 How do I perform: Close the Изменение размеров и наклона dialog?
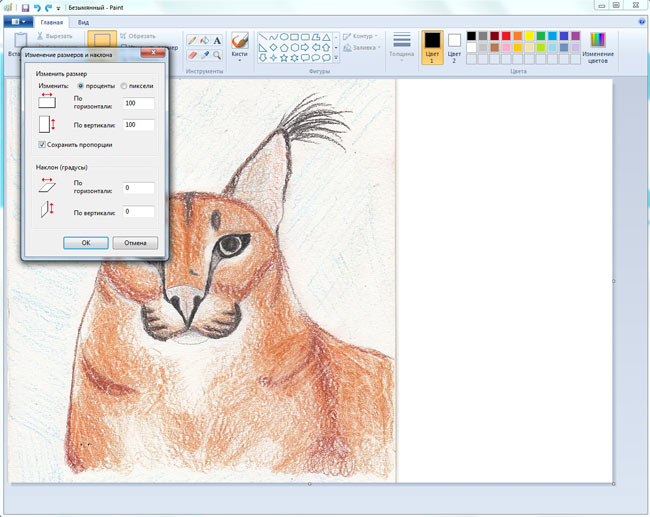pyautogui.click(x=153, y=53)
